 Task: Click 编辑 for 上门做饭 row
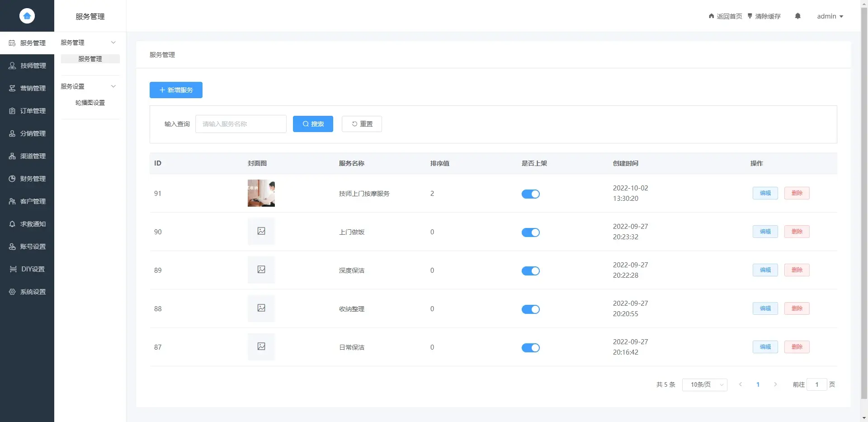tap(765, 232)
